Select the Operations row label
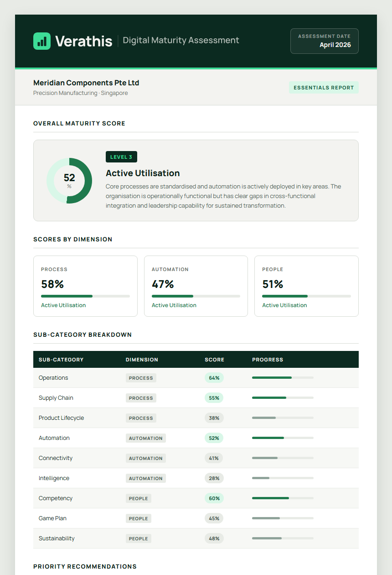The height and width of the screenshot is (575, 392). 53,378
